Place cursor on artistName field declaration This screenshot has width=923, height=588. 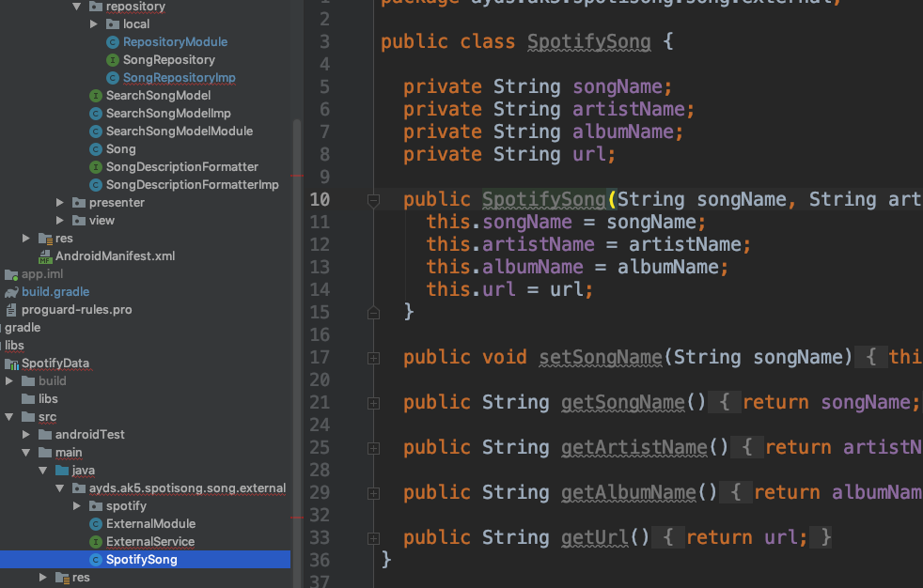629,109
